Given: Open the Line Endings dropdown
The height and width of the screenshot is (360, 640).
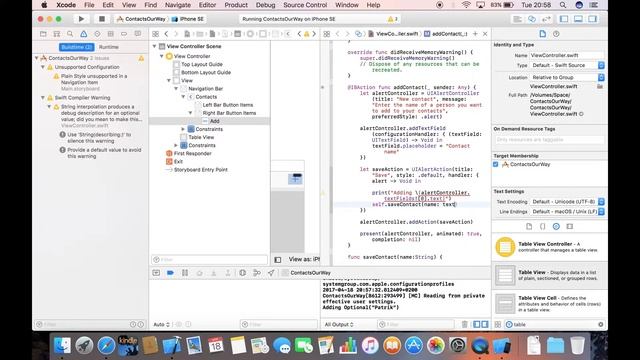Looking at the screenshot, I should (x=567, y=211).
